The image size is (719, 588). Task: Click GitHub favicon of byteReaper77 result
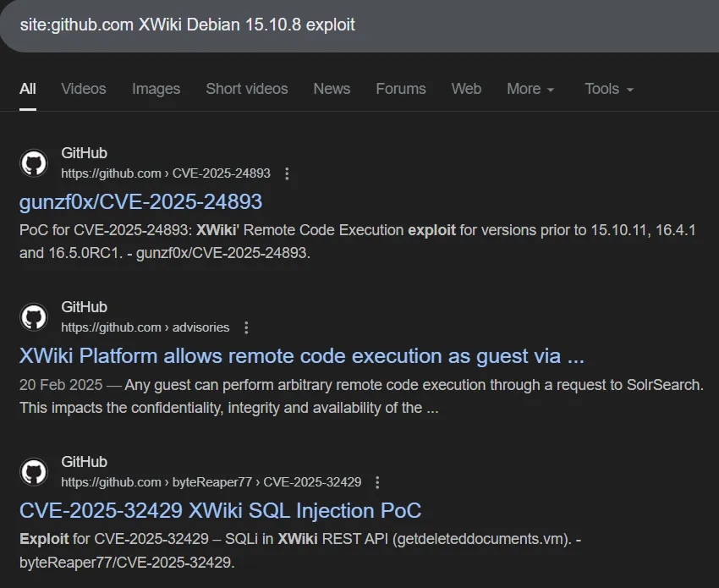(x=34, y=471)
